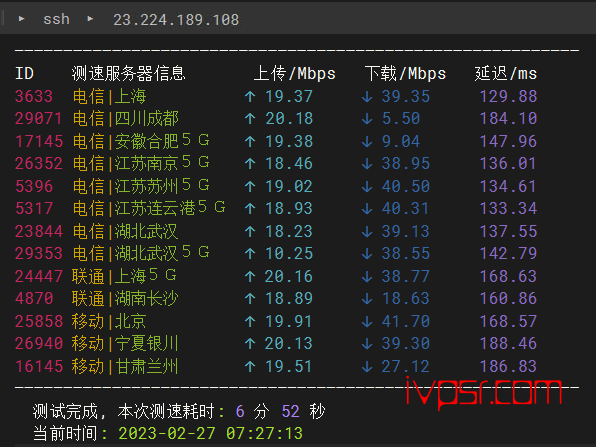
Task: Select server ID 25858
Action: pos(38,321)
